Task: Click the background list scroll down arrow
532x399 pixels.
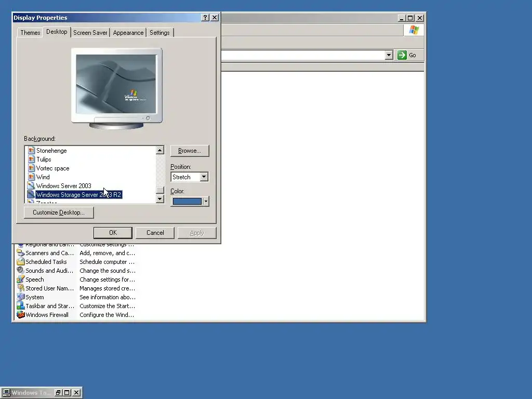Action: (x=160, y=199)
